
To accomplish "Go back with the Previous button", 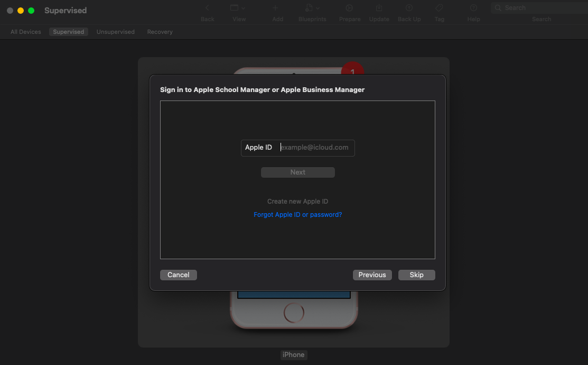I will (x=372, y=275).
